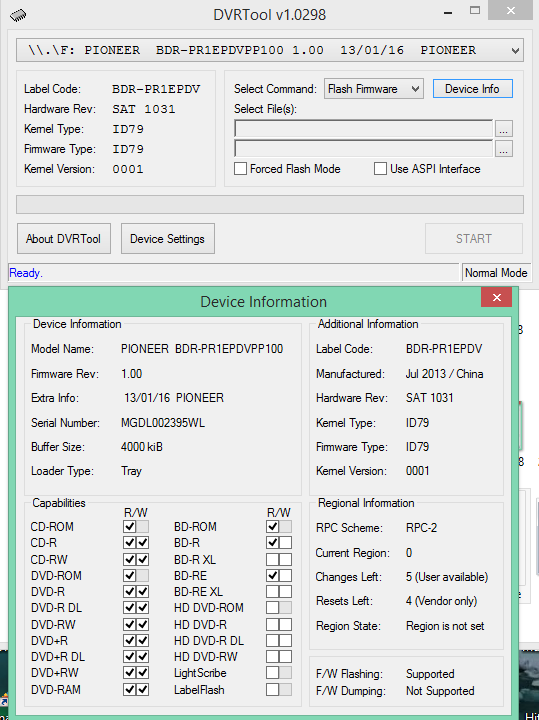The width and height of the screenshot is (539, 720).
Task: Toggle BD-R XL read checkbox
Action: point(273,559)
